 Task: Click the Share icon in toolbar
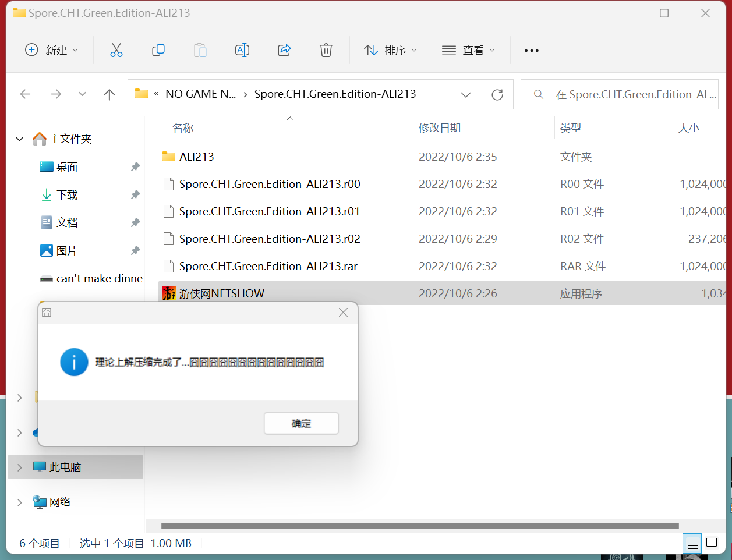coord(284,51)
